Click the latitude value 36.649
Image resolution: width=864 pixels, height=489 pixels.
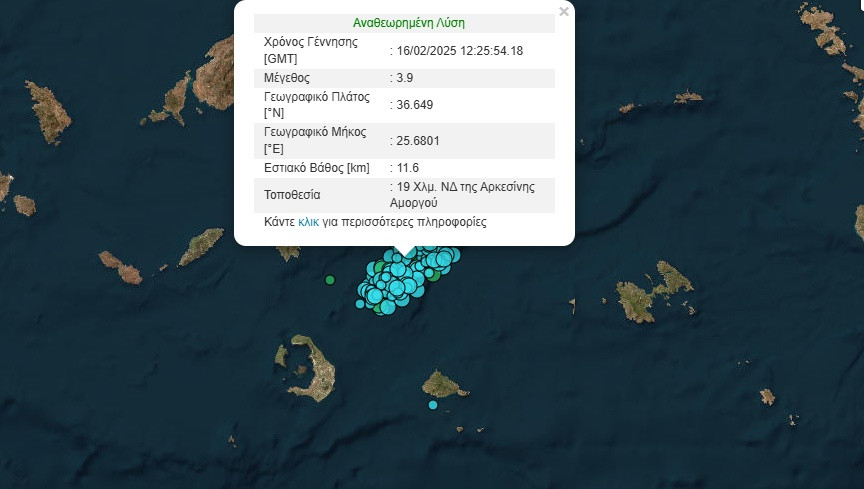(414, 105)
